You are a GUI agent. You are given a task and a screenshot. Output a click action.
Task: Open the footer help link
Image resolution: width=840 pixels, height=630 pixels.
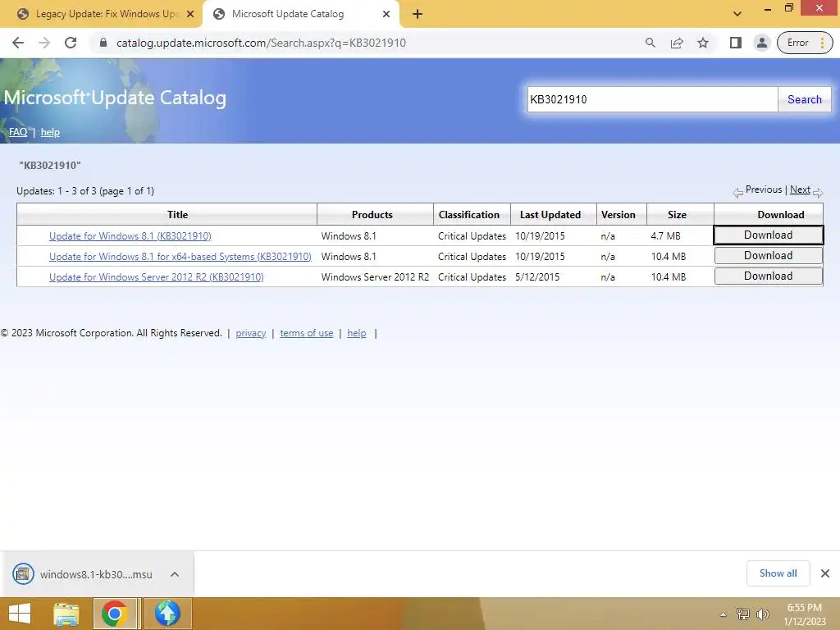tap(357, 333)
